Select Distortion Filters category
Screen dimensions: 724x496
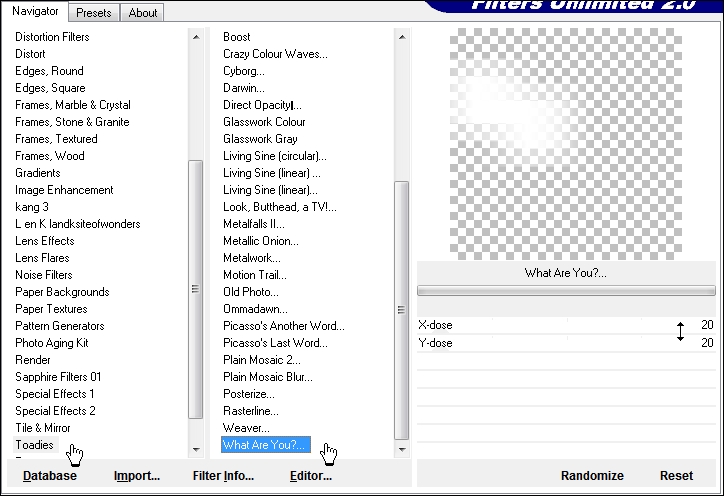[52, 37]
